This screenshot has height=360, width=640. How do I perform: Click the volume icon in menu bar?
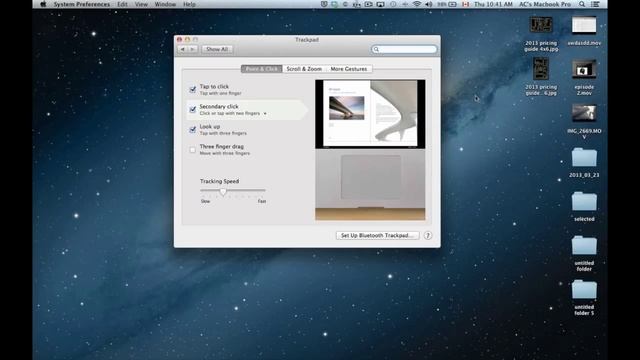[x=429, y=4]
